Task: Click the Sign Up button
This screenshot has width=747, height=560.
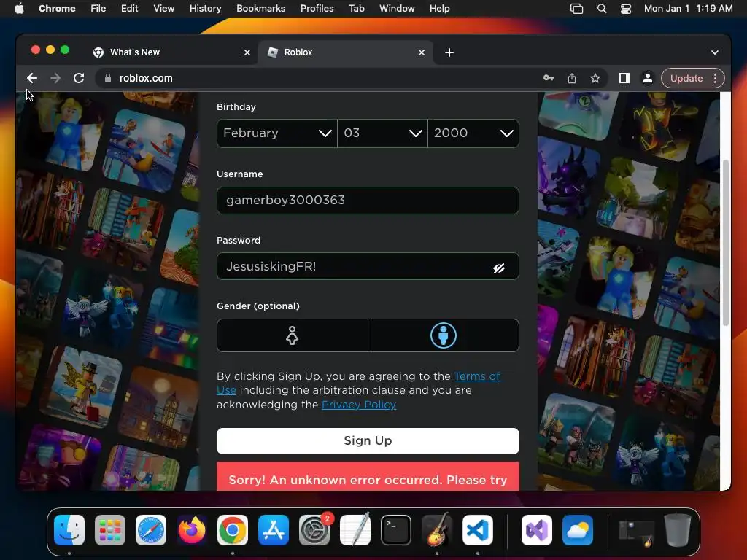Action: (368, 441)
